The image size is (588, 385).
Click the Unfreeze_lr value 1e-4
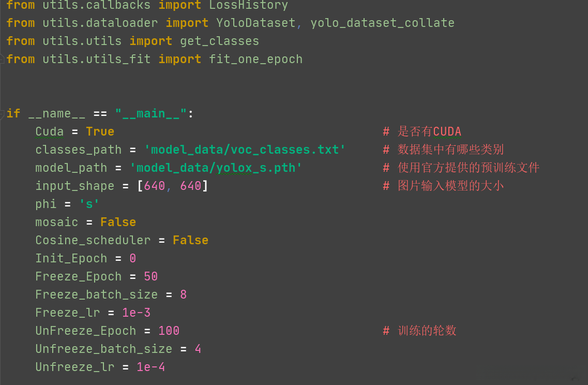(150, 367)
